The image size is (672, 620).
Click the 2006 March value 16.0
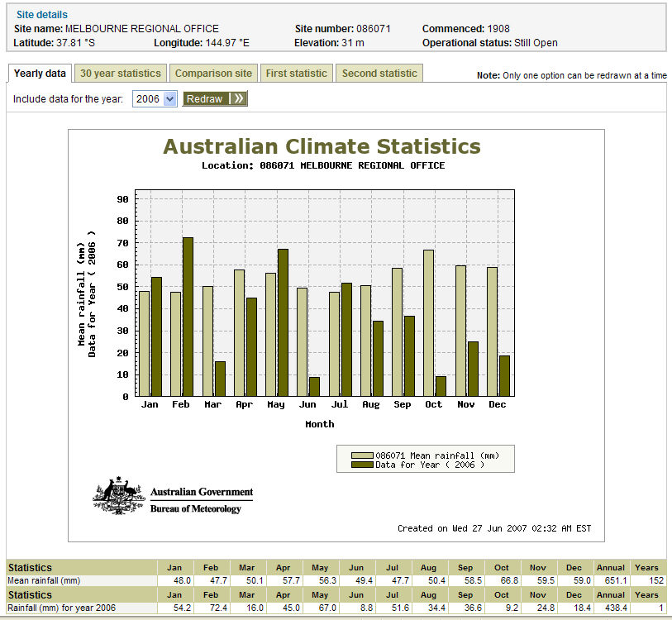[255, 608]
